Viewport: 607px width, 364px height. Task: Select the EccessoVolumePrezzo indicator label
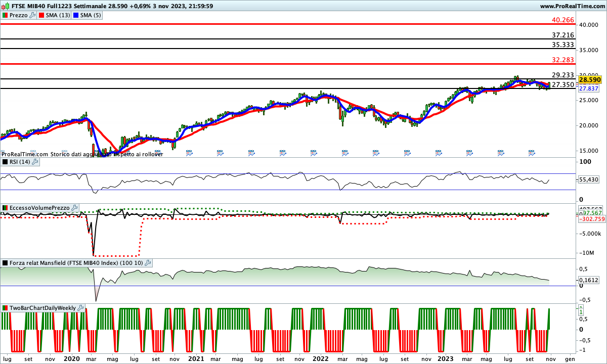39,208
